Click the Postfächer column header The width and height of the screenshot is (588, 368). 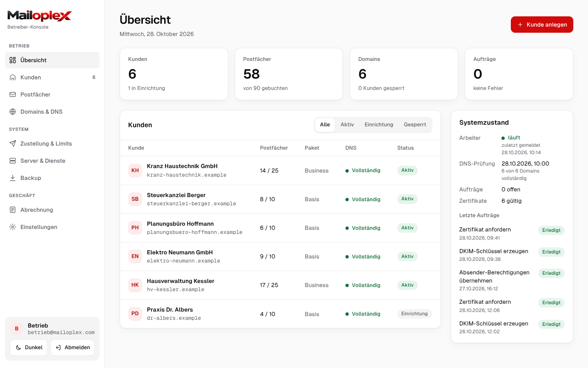[x=274, y=148]
